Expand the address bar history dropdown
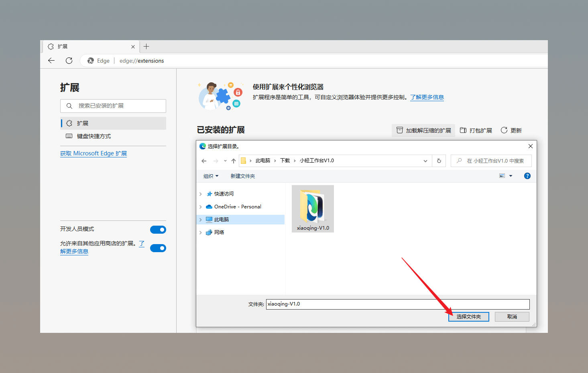 (x=425, y=161)
